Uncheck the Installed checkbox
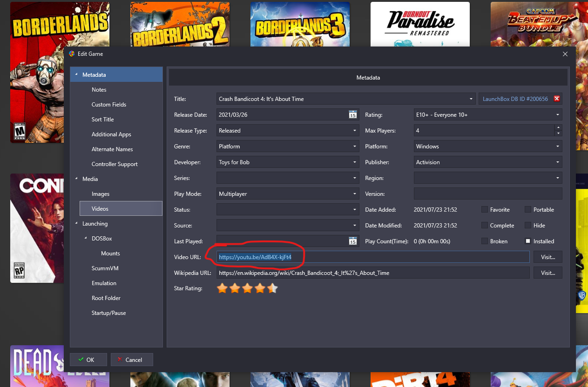588x387 pixels. pos(528,241)
